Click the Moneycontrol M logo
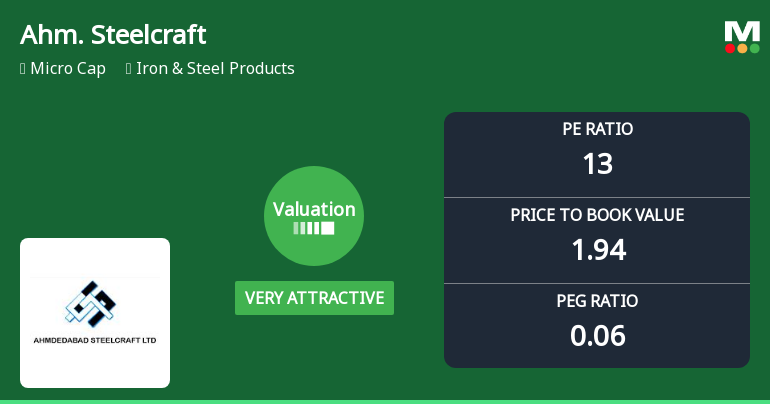 tap(742, 31)
